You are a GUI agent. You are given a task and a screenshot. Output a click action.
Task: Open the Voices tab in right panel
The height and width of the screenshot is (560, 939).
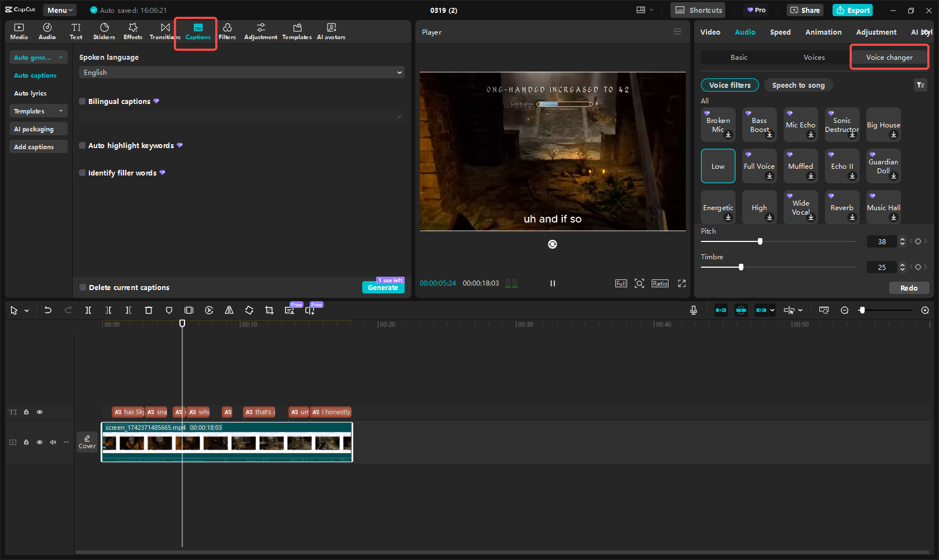[814, 57]
